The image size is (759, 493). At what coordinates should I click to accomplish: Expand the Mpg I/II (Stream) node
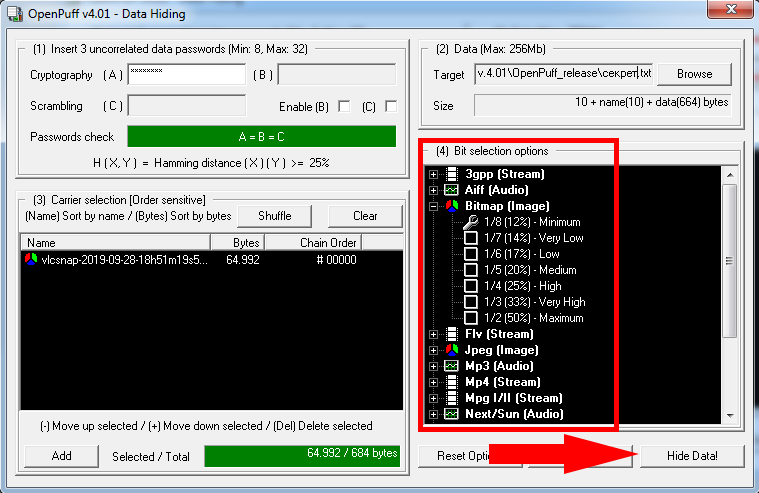coord(433,398)
